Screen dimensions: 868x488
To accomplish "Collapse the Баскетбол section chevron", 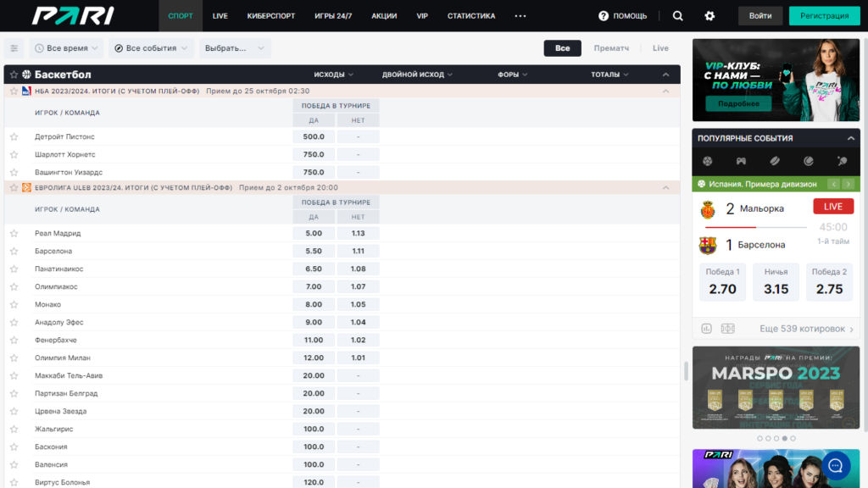I will pos(666,75).
